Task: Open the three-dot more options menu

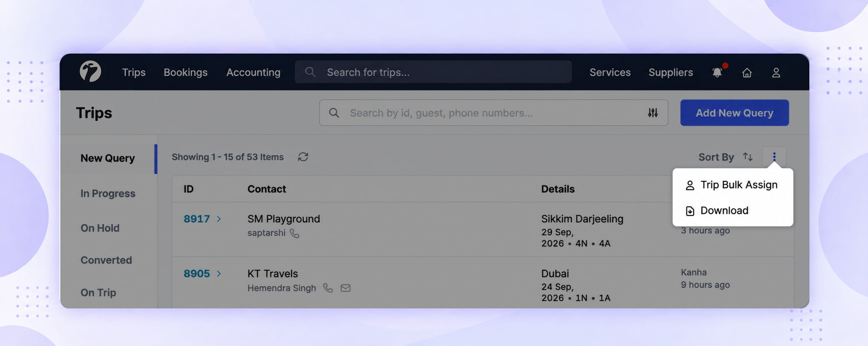Action: point(774,157)
